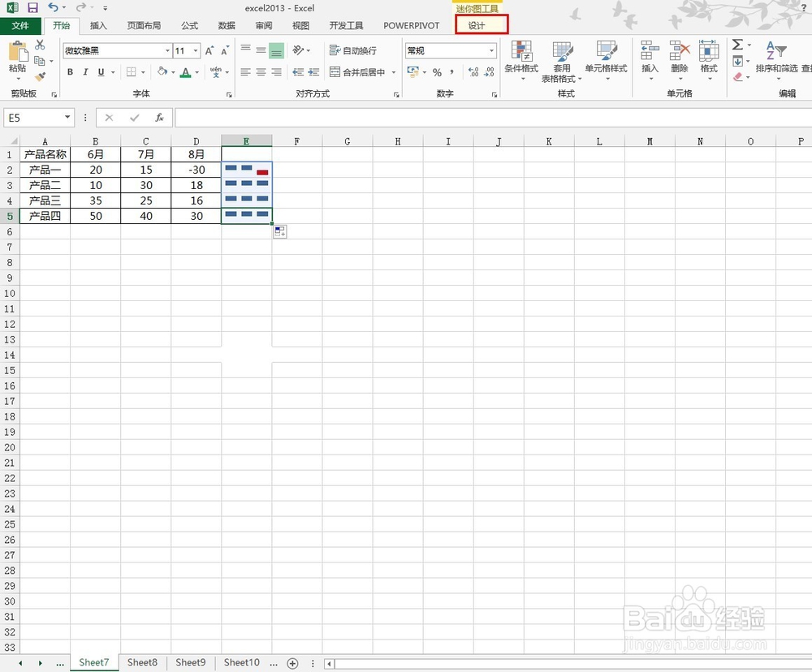
Task: Toggle Merge and Center (合并后居中)
Action: coord(365,71)
